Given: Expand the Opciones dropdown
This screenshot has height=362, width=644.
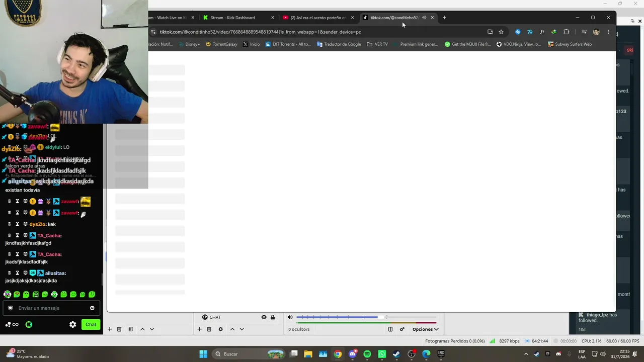Looking at the screenshot, I should tap(425, 329).
